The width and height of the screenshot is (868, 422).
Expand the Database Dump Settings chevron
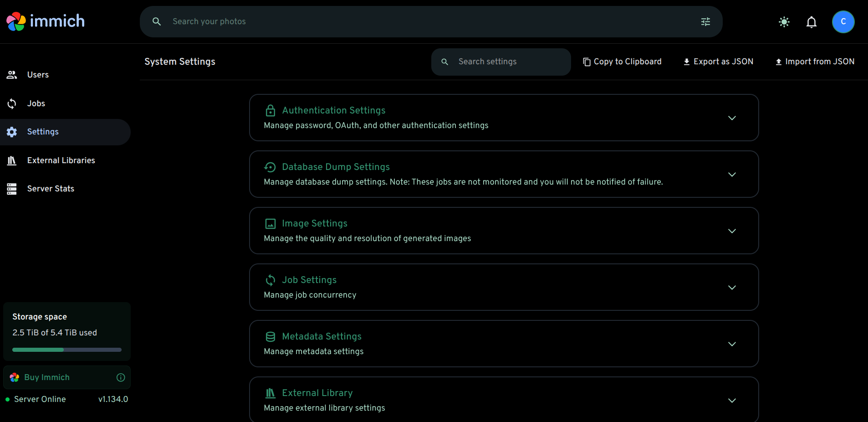[732, 175]
